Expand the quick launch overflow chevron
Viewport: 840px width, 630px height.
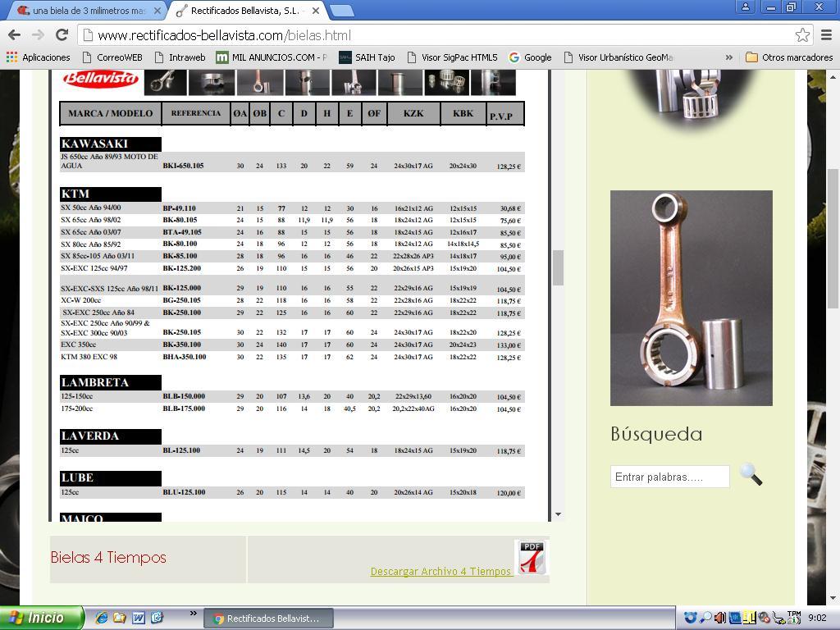193,614
